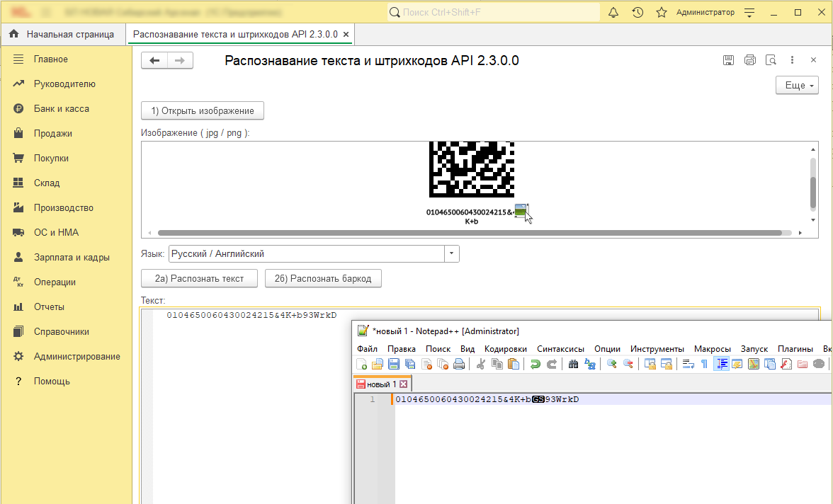Go forward with the right arrow button
Screen dimensions: 833x504
(180, 61)
